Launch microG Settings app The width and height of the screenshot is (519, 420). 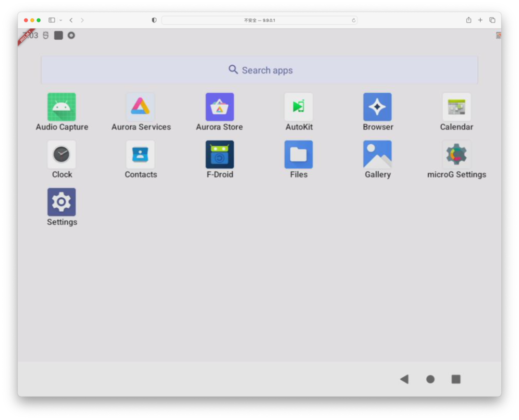pos(457,155)
